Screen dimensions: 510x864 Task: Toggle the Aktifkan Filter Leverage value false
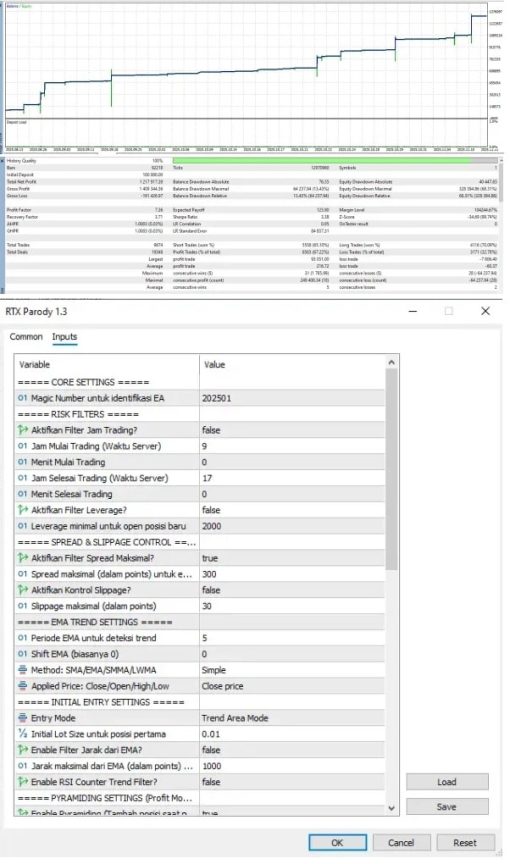292,510
